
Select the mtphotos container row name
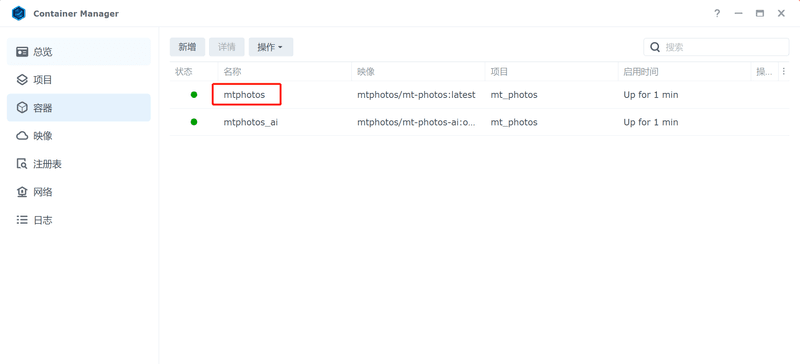244,95
